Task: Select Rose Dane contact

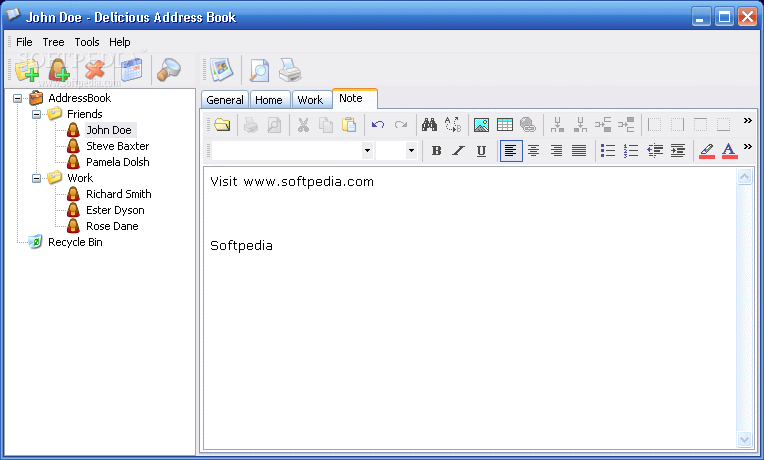Action: tap(112, 227)
